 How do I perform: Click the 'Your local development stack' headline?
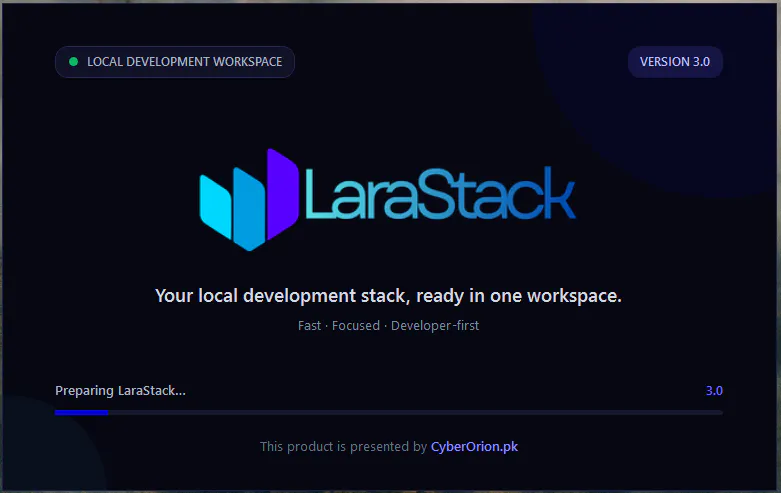pyautogui.click(x=388, y=296)
